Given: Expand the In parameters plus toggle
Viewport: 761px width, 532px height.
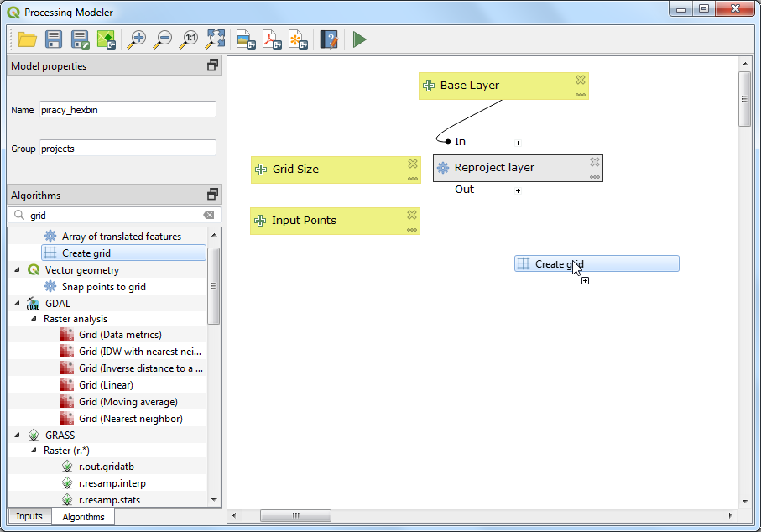Looking at the screenshot, I should [x=518, y=143].
